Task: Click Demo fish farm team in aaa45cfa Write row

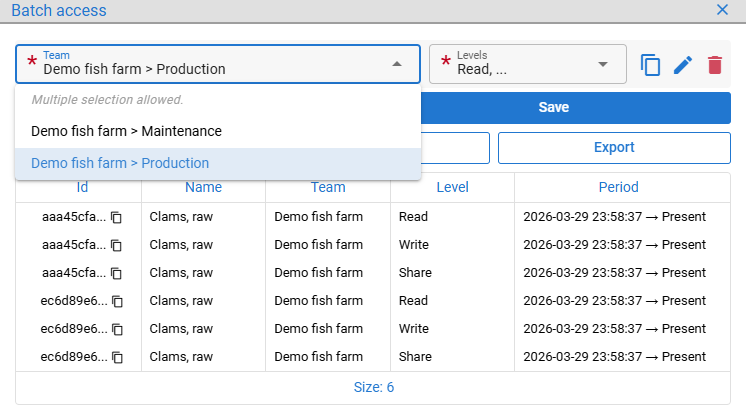Action: pyautogui.click(x=318, y=245)
